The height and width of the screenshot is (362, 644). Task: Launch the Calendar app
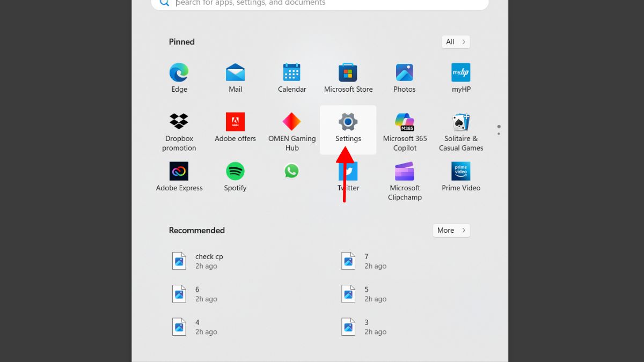point(292,77)
